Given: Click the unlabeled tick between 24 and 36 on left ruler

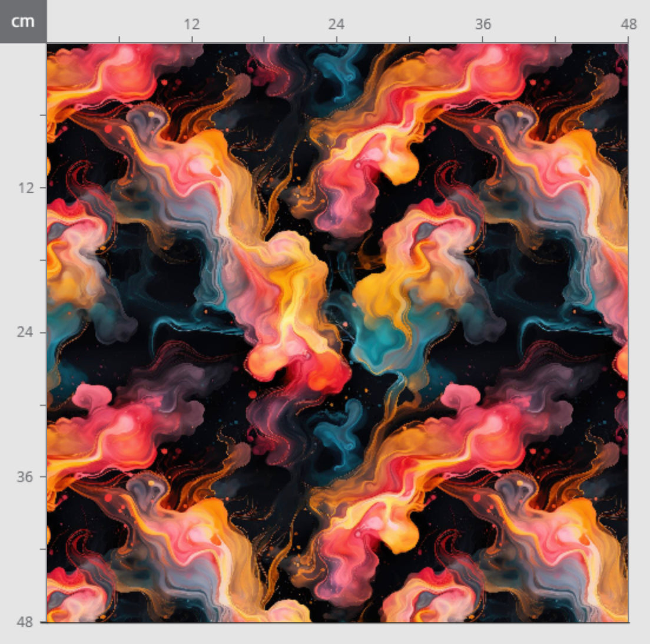Looking at the screenshot, I should pos(42,405).
